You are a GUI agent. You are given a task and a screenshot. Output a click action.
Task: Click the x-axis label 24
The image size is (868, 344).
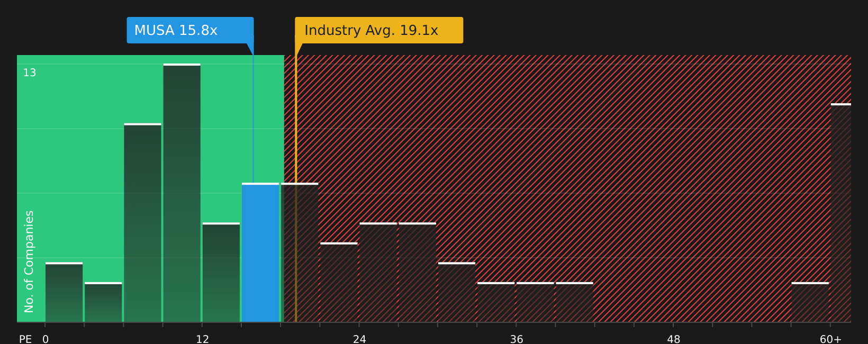pos(359,339)
